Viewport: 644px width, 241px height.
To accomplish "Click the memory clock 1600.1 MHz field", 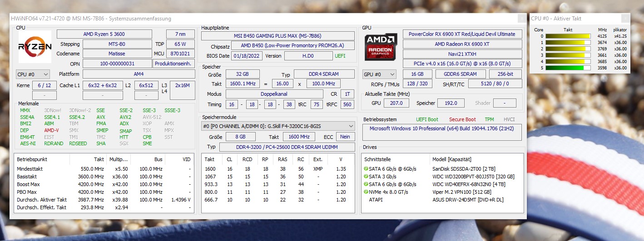I will [243, 84].
